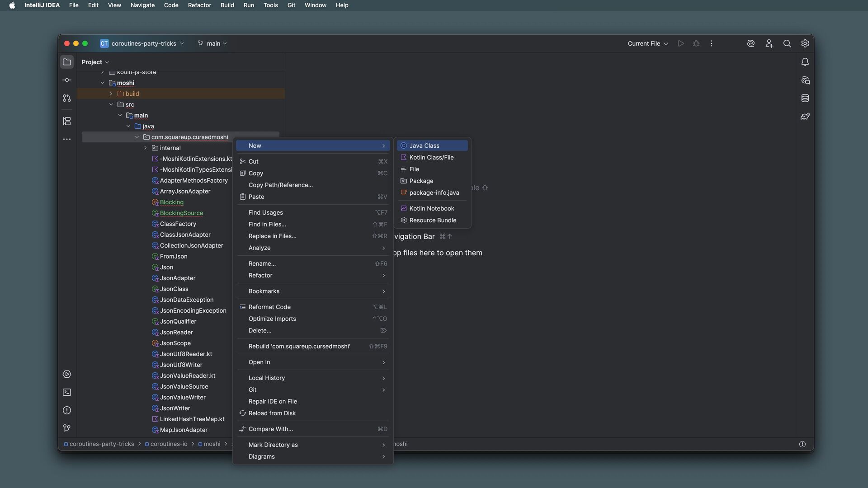Open the Code With Me user icon

click(x=769, y=43)
